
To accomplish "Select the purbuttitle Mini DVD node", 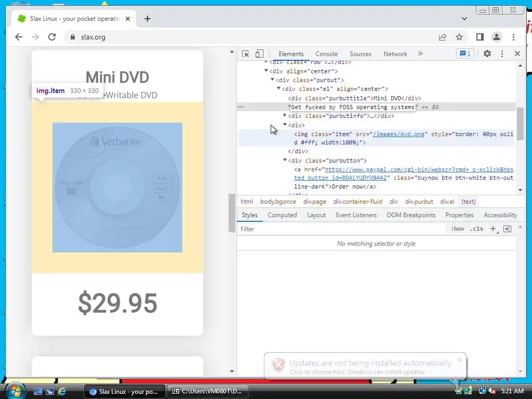I will [x=354, y=98].
